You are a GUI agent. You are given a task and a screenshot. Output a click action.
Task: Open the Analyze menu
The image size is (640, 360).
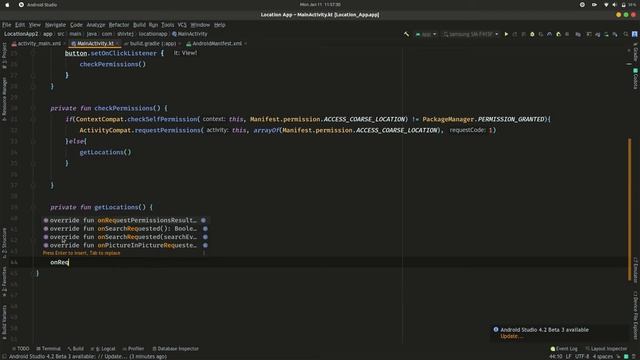pyautogui.click(x=96, y=25)
